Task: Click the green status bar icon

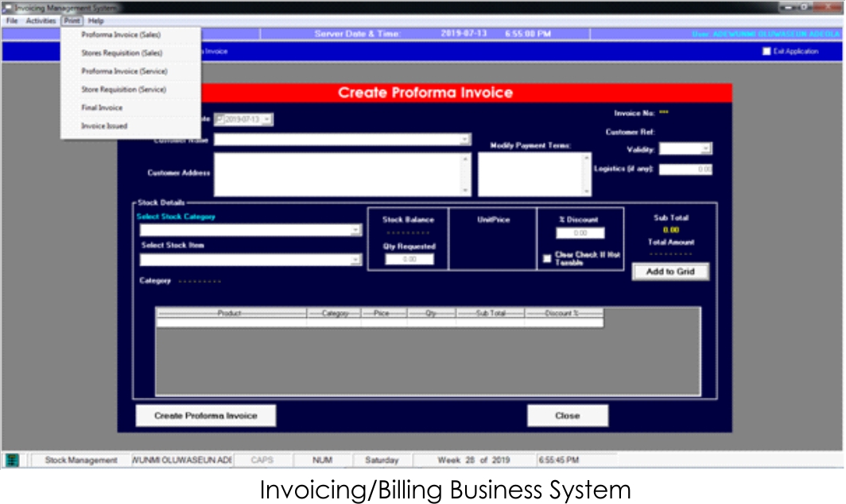Action: (x=12, y=460)
